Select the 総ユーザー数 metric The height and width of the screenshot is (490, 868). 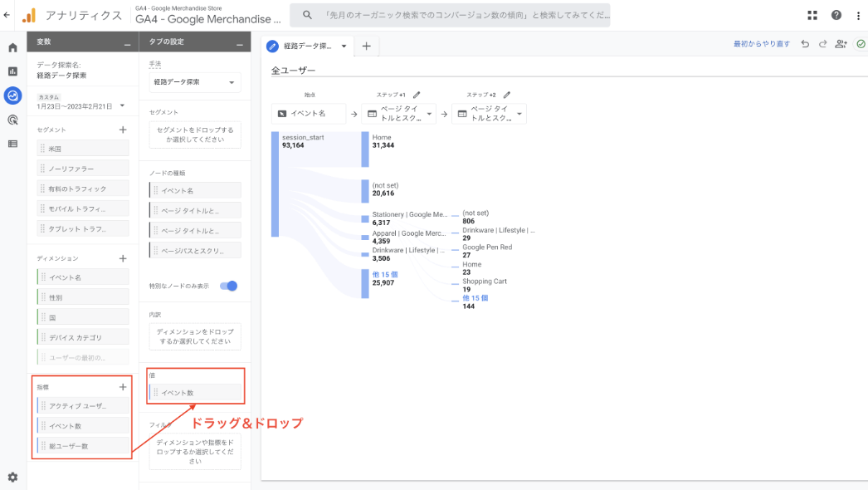coord(83,446)
